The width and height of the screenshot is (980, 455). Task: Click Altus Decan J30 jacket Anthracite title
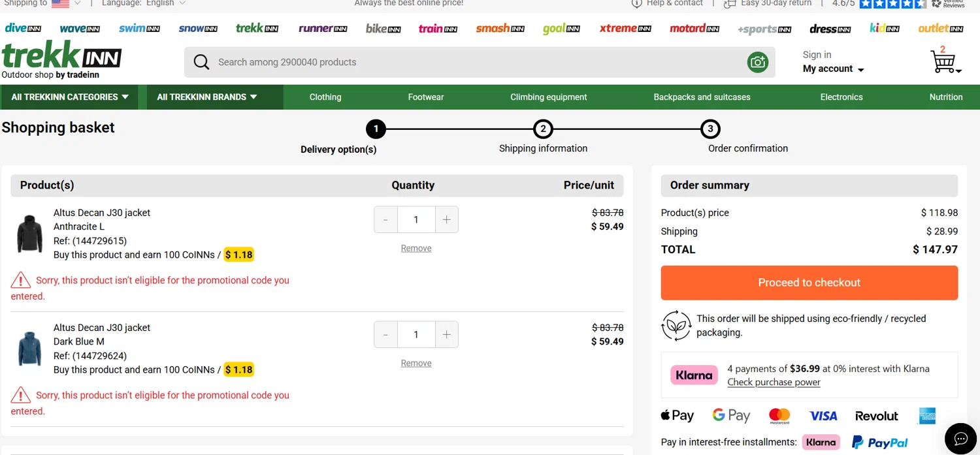(x=102, y=213)
